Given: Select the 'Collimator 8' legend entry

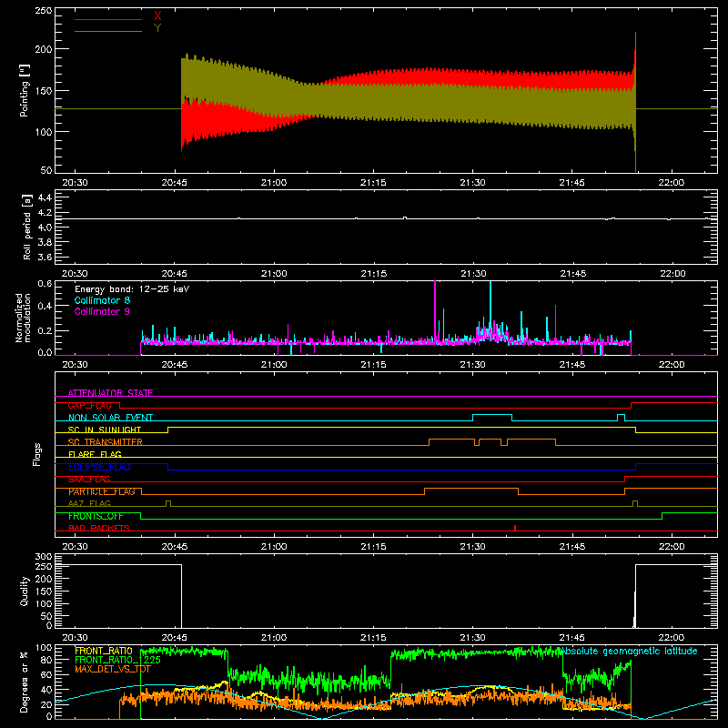Looking at the screenshot, I should click(102, 300).
